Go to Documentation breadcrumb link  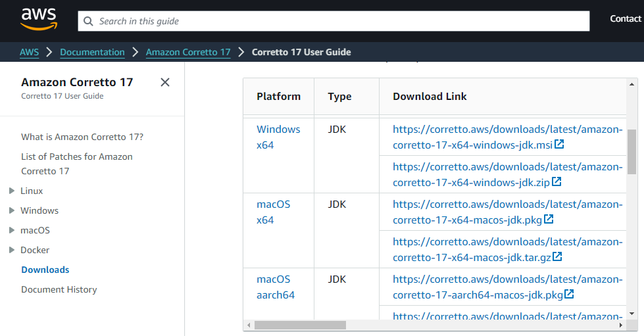[x=92, y=52]
